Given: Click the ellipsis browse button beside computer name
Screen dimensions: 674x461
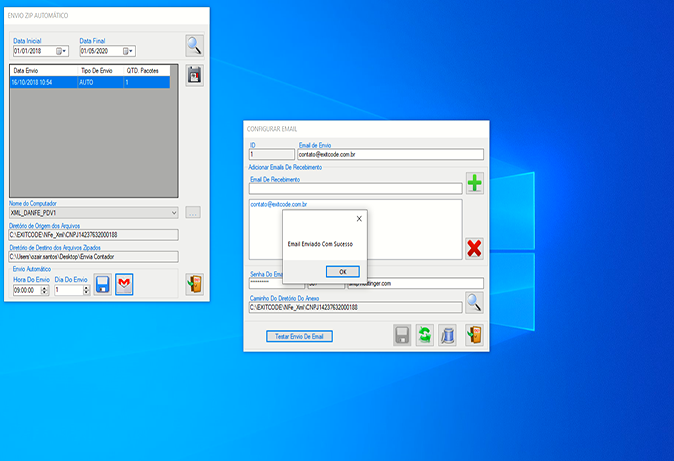Looking at the screenshot, I should pyautogui.click(x=193, y=212).
